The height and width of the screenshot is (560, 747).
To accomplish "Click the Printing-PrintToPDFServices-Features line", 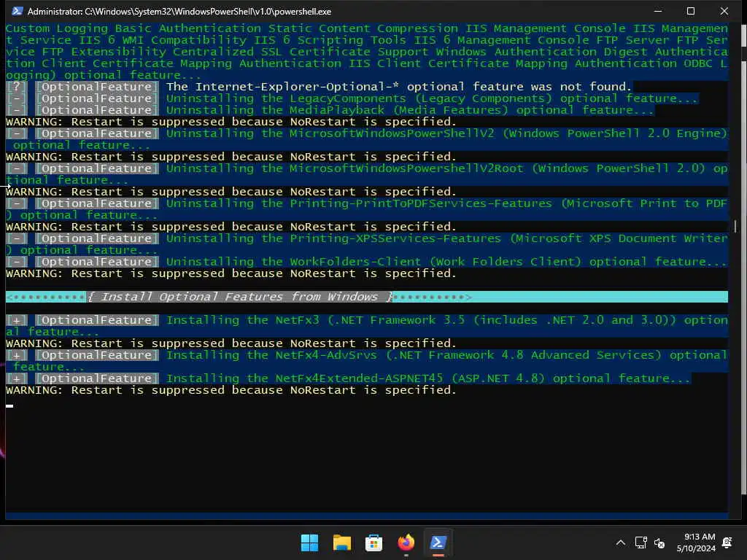I will [367, 209].
